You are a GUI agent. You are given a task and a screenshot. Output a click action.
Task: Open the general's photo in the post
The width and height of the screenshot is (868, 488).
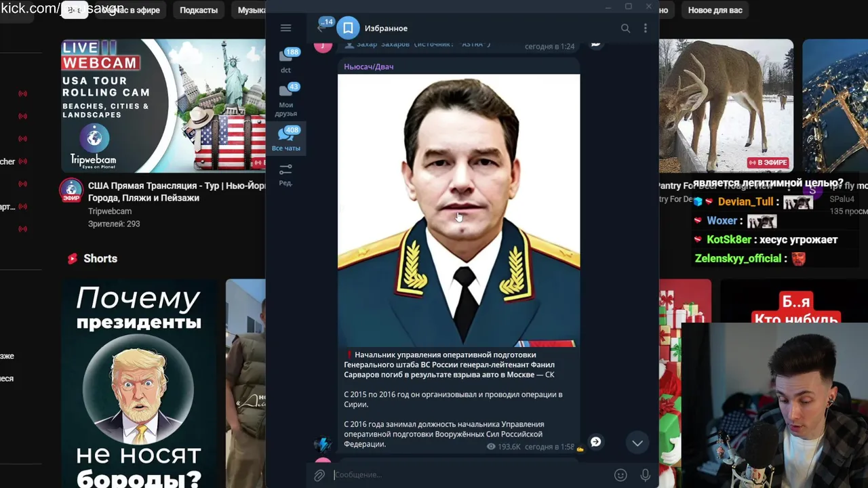(459, 211)
